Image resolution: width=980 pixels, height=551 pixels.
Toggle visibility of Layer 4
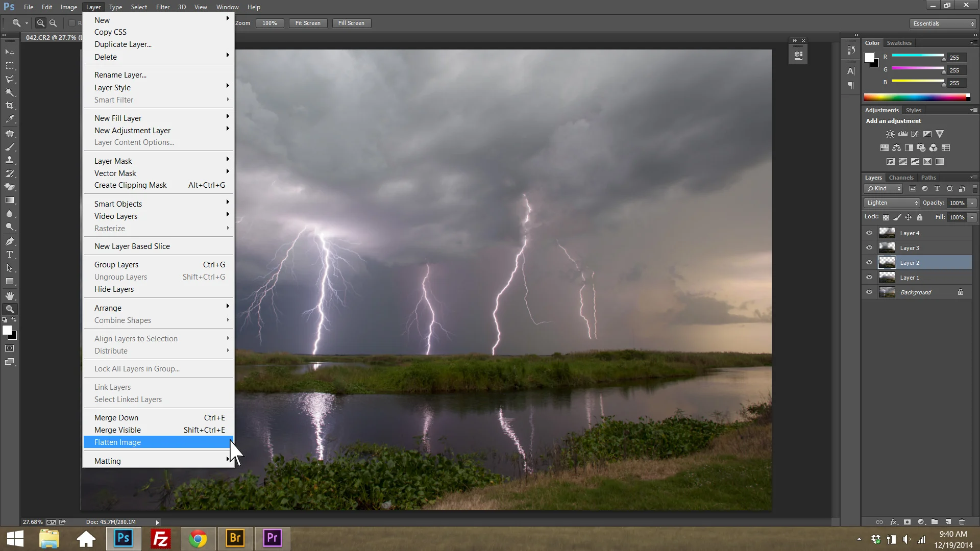(869, 233)
